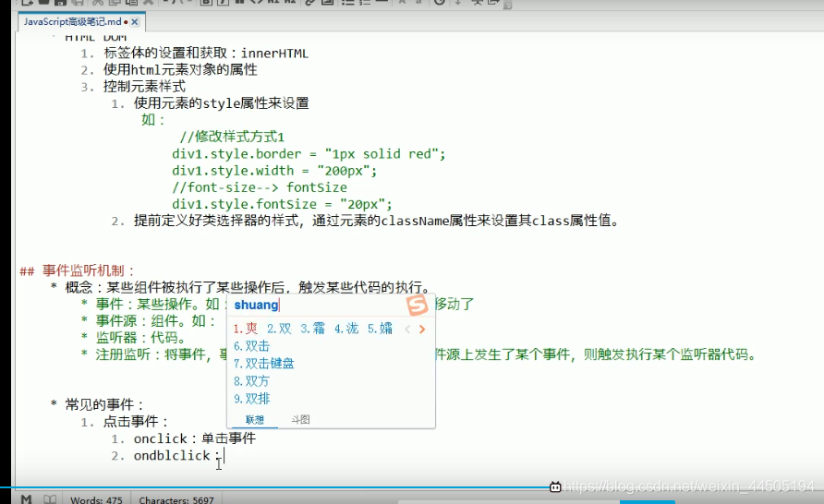This screenshot has height=504, width=824.
Task: Place cursor on the ondblclick line
Action: point(177,455)
